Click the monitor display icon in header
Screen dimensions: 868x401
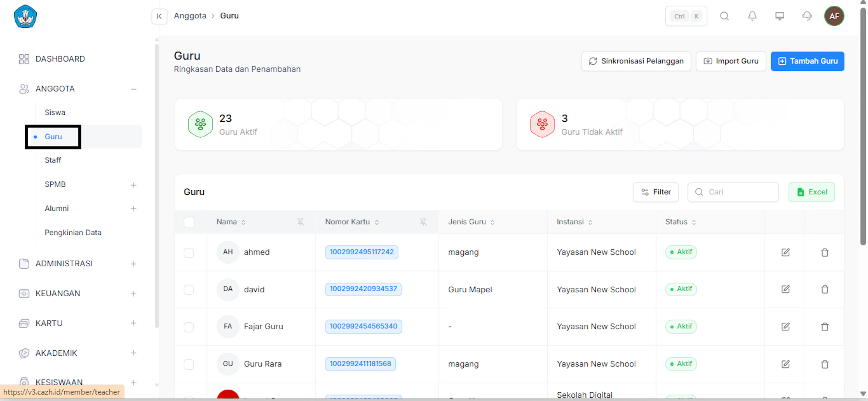coord(779,16)
